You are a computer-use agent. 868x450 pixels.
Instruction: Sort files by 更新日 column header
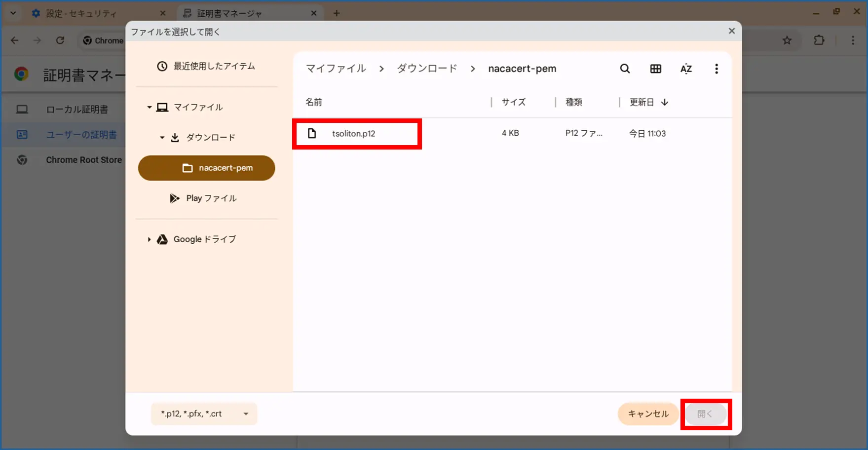[x=642, y=102]
